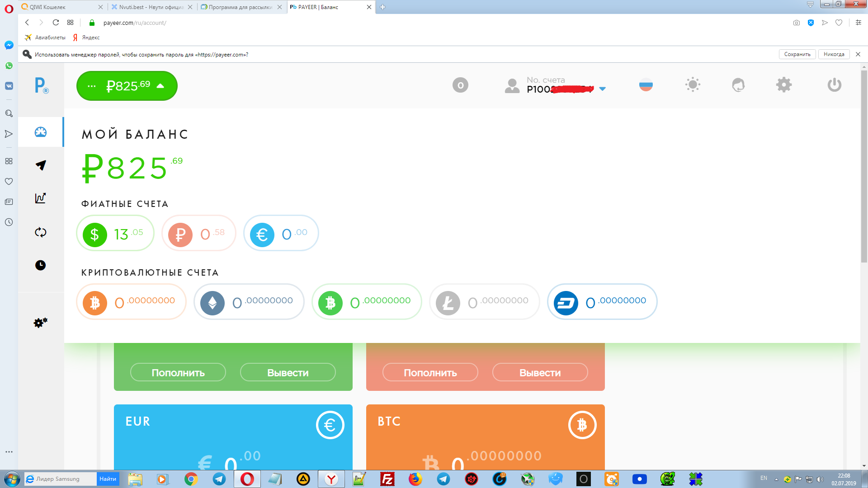Select the orange Bitcoin crypto account

click(x=132, y=302)
